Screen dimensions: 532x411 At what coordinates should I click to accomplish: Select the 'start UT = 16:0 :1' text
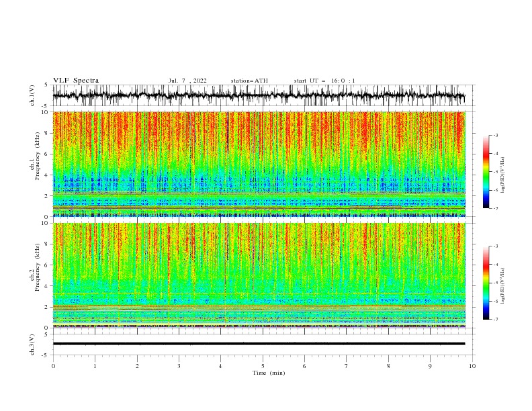(324, 81)
